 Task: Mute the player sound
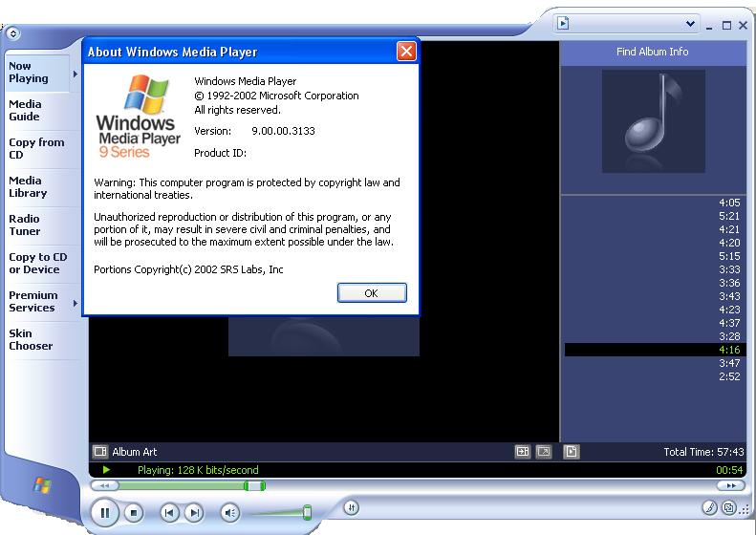click(x=230, y=513)
